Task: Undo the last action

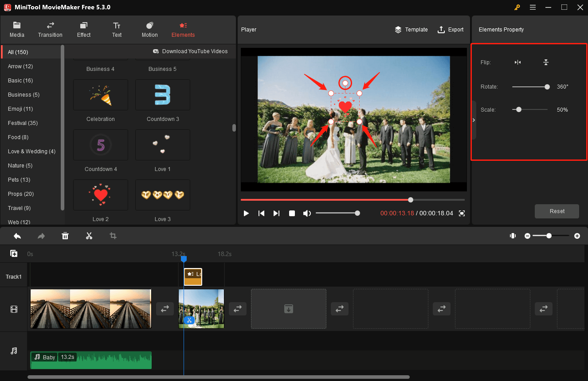Action: tap(17, 236)
